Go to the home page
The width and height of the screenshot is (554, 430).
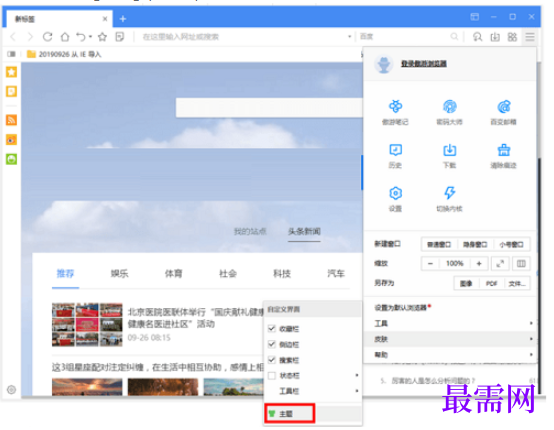pyautogui.click(x=65, y=37)
